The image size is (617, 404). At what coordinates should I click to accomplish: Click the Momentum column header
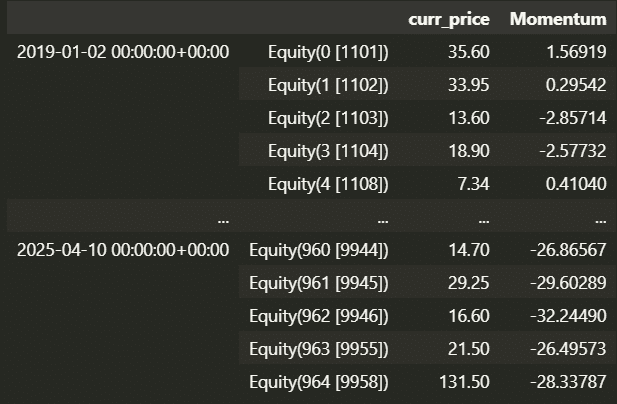(x=557, y=19)
